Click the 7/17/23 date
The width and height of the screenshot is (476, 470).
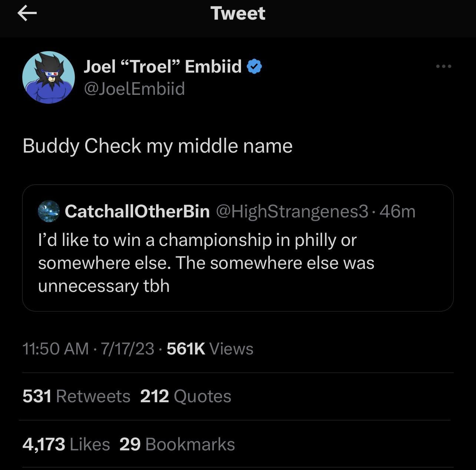click(x=127, y=349)
